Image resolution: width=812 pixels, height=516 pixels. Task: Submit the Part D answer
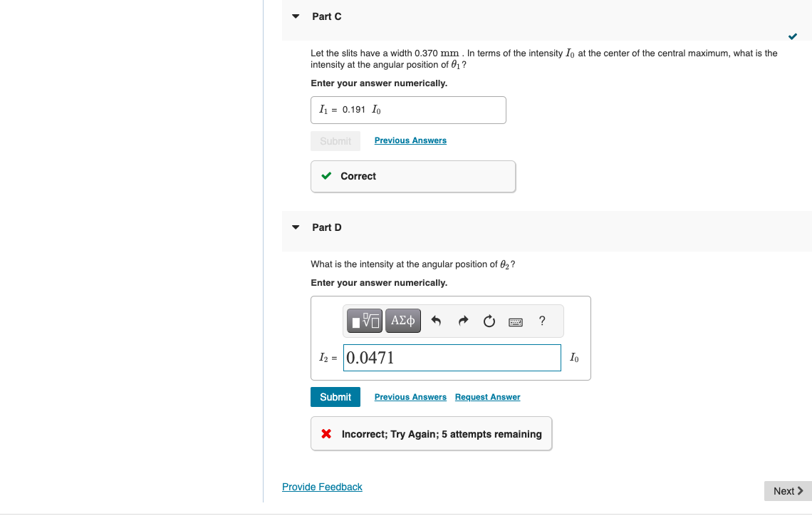click(335, 397)
